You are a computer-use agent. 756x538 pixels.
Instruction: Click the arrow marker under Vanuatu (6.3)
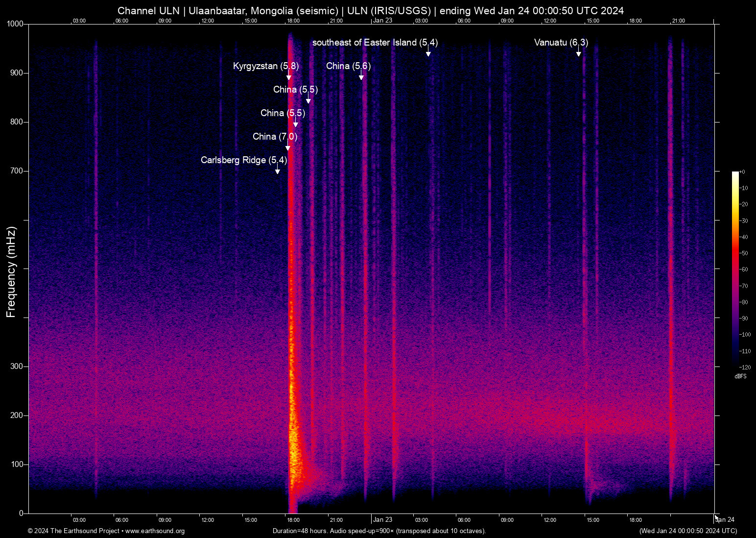(579, 53)
